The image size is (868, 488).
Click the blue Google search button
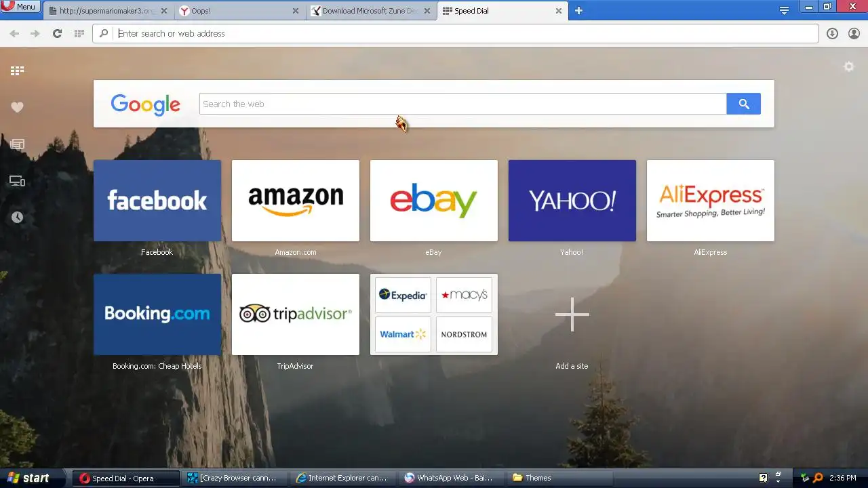pyautogui.click(x=743, y=104)
